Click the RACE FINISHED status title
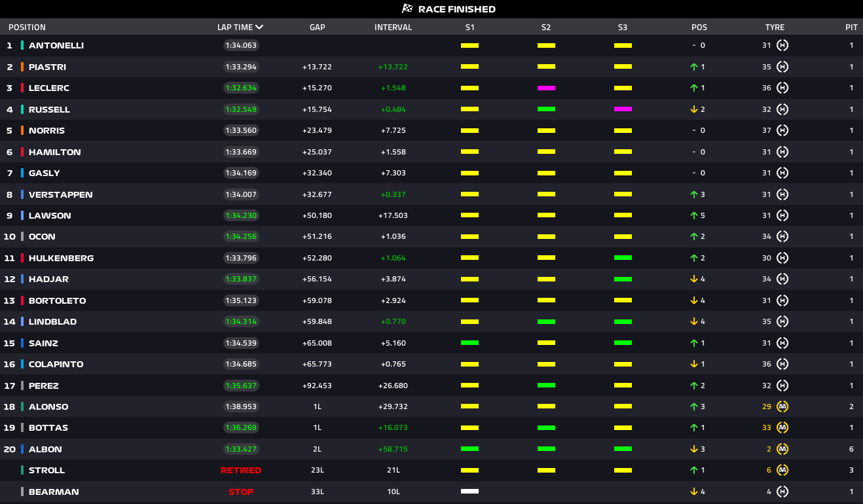Screen dimensions: 863x504 click(456, 9)
